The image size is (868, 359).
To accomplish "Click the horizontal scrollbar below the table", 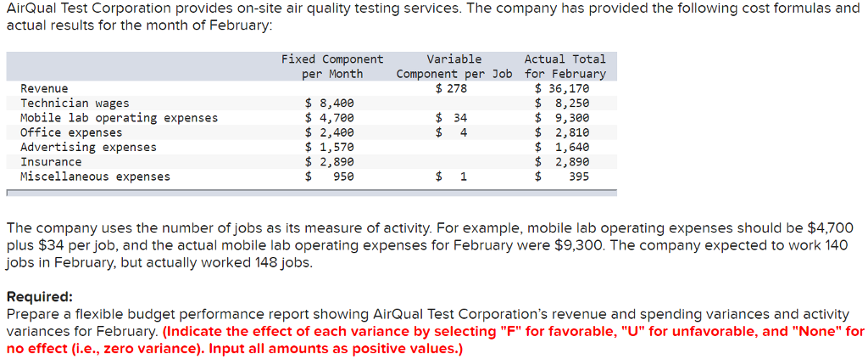I will point(311,194).
